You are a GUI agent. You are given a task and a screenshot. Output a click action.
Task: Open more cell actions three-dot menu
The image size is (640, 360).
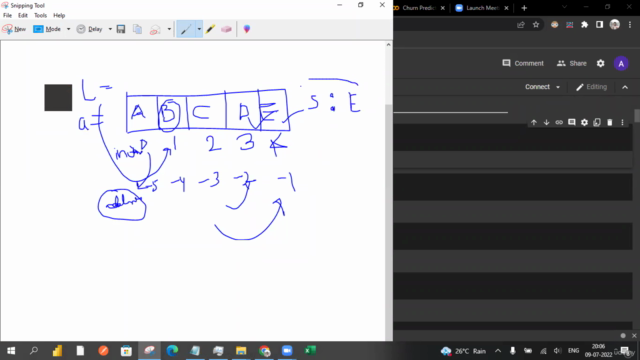tap(622, 122)
